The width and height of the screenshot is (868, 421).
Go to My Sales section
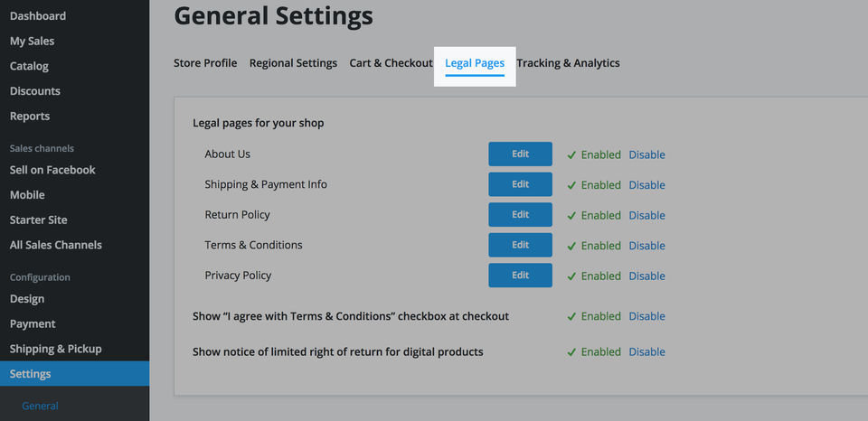point(32,42)
